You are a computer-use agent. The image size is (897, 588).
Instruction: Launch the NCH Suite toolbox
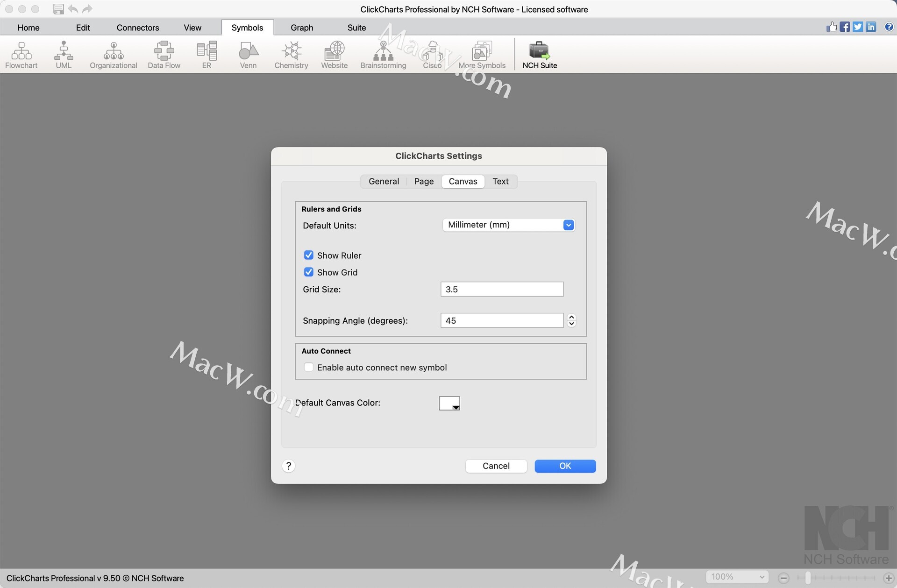[x=540, y=55]
